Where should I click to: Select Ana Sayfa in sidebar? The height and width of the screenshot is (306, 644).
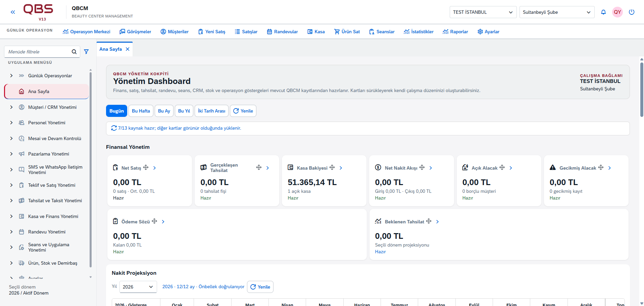tap(47, 91)
